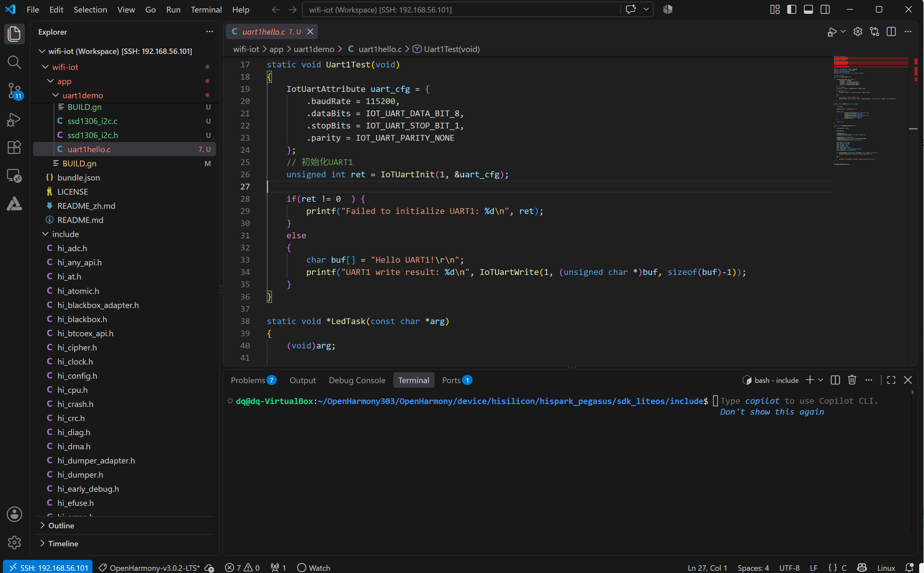Open terminal panel more actions ellipsis
The height and width of the screenshot is (573, 924).
869,380
